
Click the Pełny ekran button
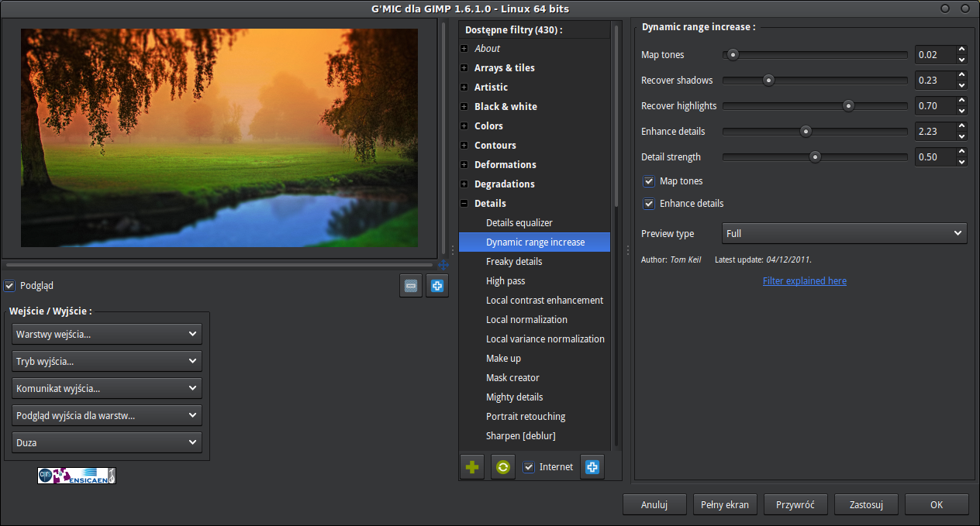tap(725, 504)
